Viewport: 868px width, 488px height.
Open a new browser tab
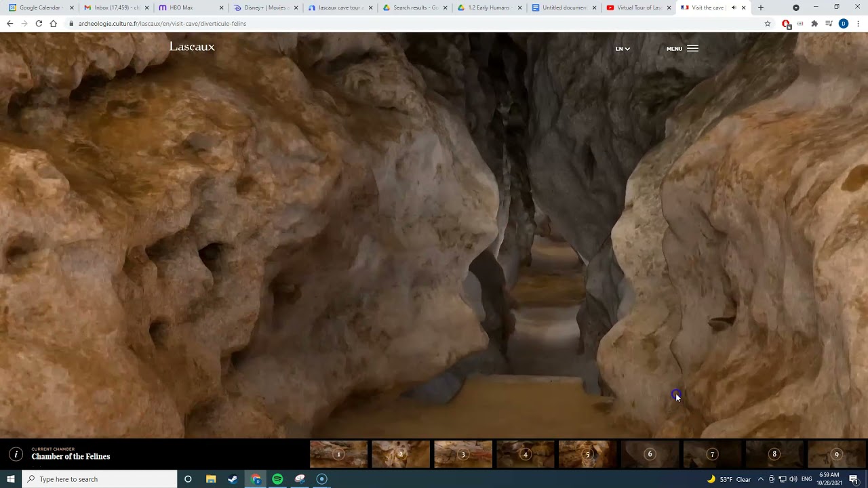tap(760, 7)
